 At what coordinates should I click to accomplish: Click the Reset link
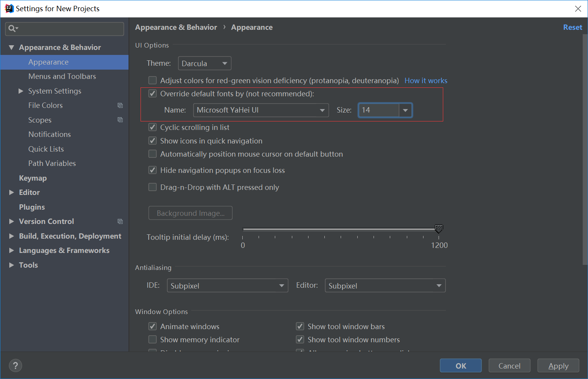coord(573,27)
